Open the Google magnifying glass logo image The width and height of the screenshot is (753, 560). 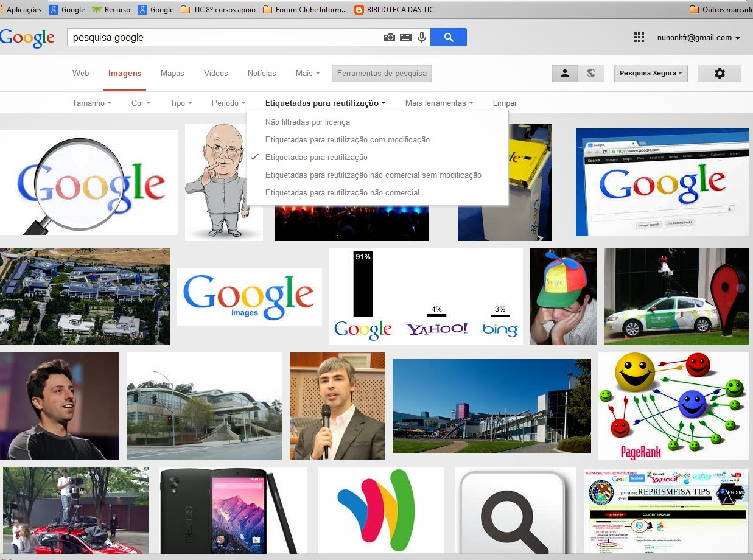click(x=89, y=182)
